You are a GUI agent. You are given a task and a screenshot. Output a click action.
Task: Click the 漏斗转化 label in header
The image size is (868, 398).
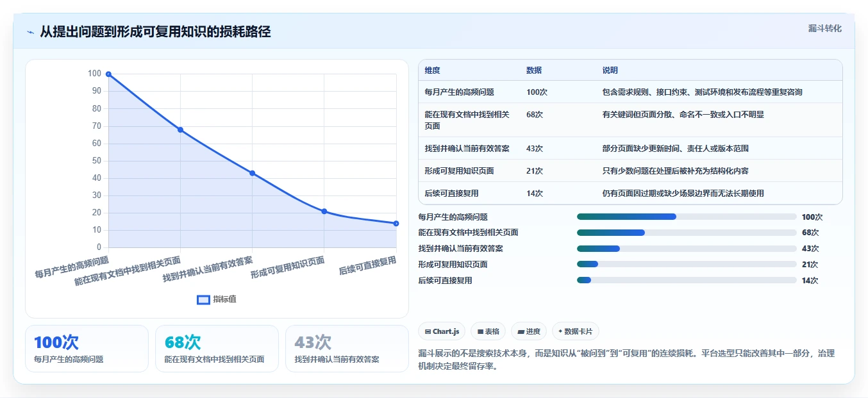(x=824, y=29)
